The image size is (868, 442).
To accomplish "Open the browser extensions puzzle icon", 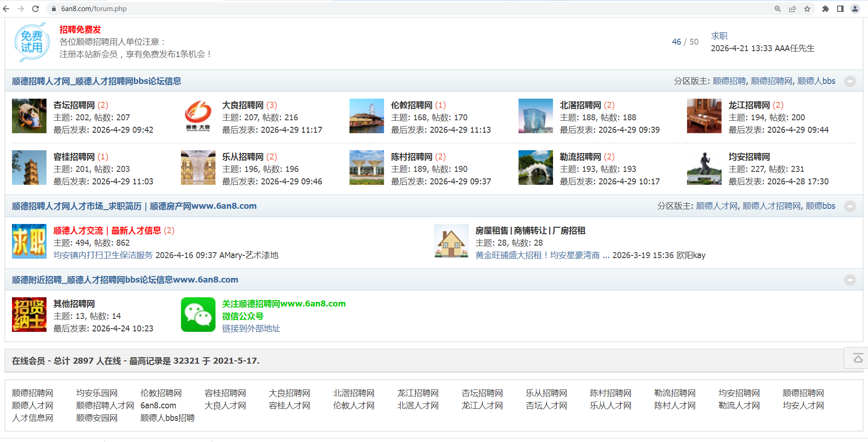I will (826, 9).
